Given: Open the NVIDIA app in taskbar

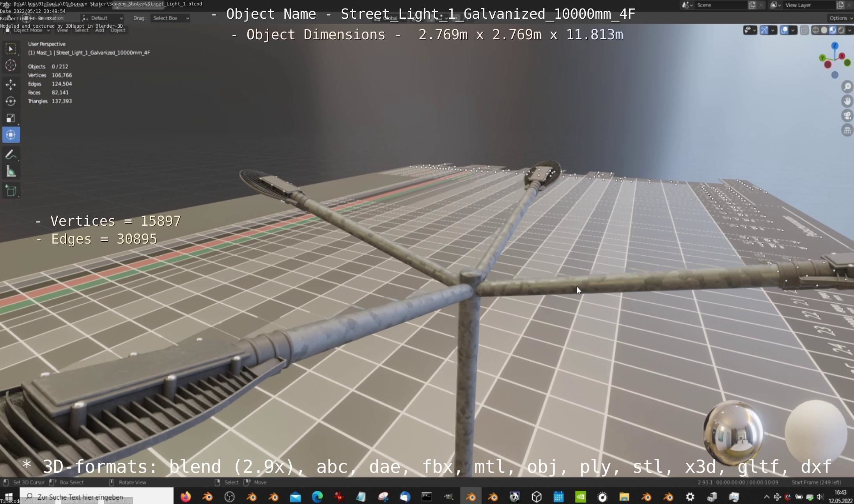Looking at the screenshot, I should (x=580, y=497).
